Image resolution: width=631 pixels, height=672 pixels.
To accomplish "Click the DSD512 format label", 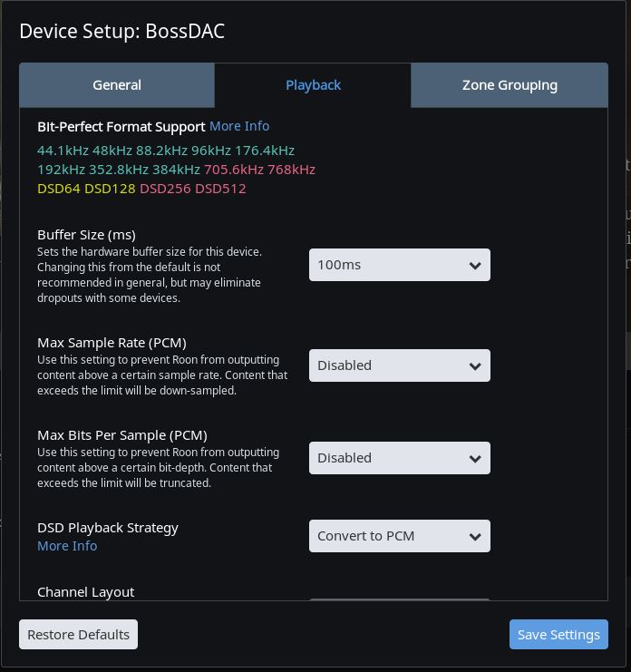I will tap(220, 189).
